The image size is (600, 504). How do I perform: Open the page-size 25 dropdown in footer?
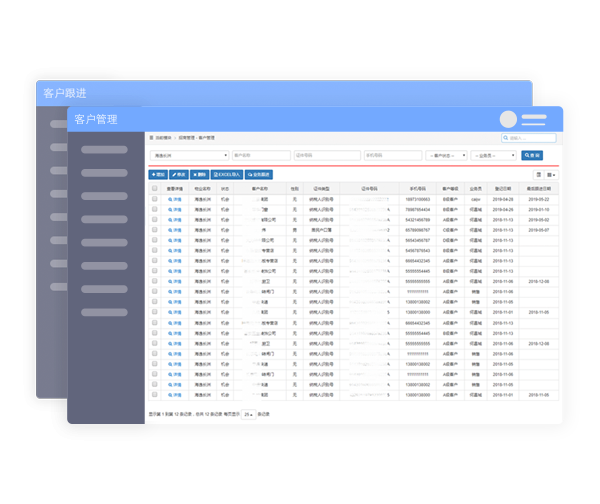[249, 413]
